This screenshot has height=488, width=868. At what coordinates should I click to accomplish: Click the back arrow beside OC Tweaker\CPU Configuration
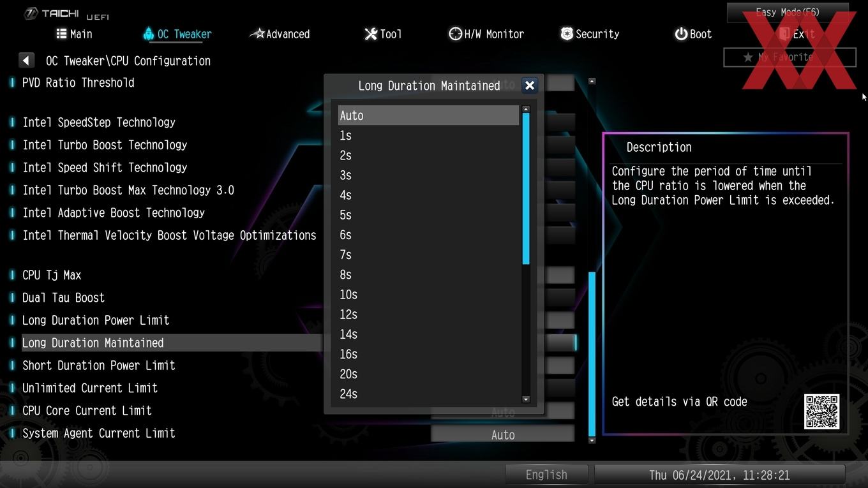click(26, 61)
